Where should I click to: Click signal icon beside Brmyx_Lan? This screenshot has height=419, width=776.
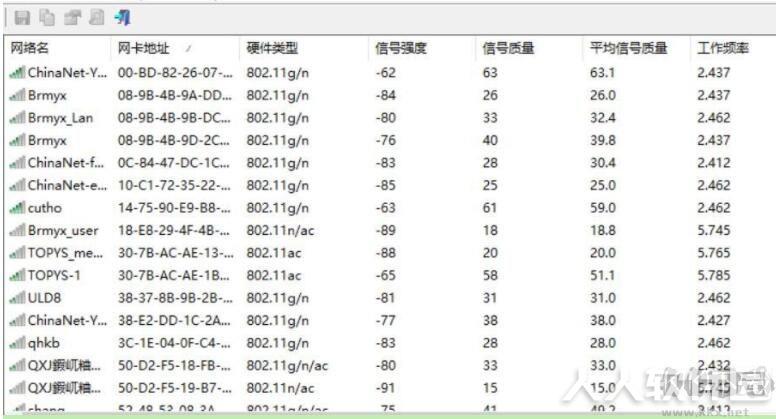17,118
